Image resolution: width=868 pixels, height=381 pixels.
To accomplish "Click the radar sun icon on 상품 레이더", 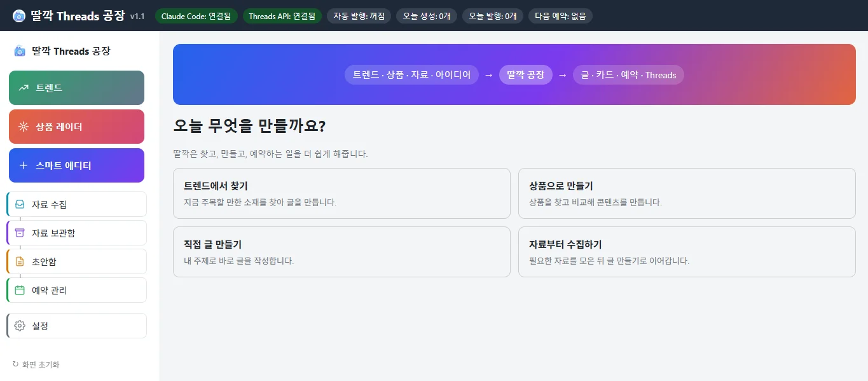I will (24, 127).
